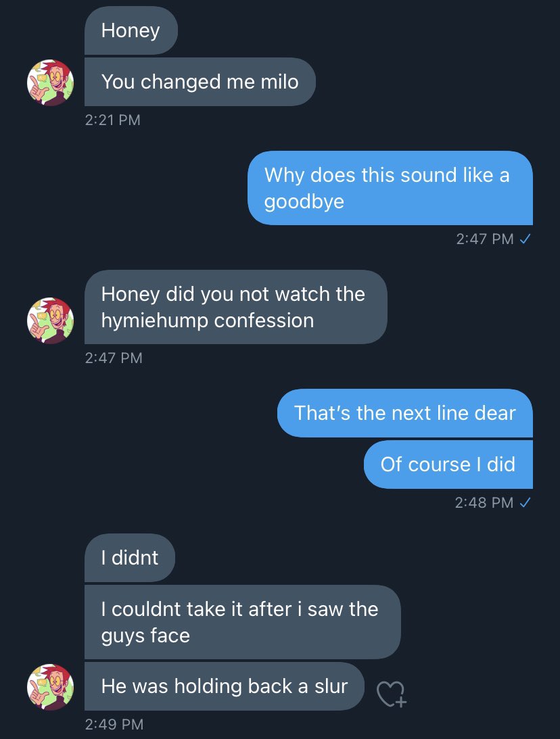Image resolution: width=560 pixels, height=739 pixels.
Task: Select the 'I couldnt take it after' message
Action: [242, 622]
